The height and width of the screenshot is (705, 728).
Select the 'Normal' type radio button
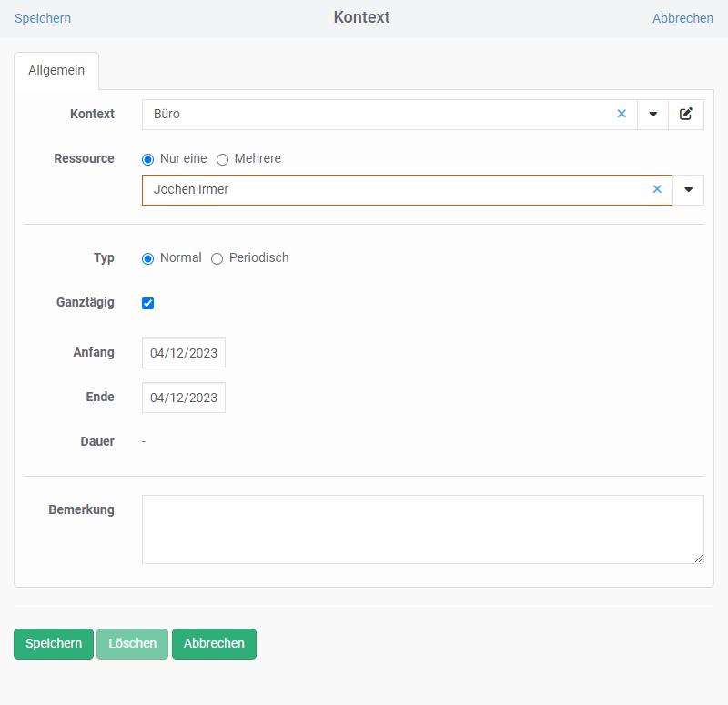point(148,258)
